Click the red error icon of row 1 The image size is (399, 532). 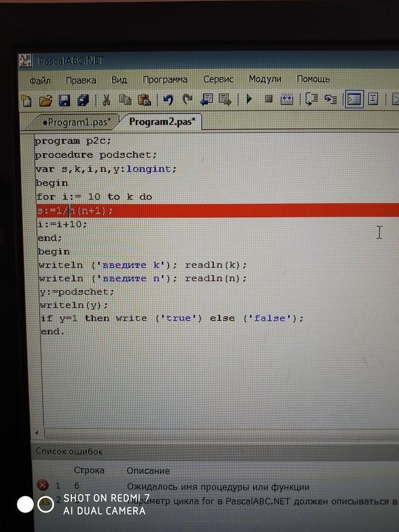tap(43, 485)
